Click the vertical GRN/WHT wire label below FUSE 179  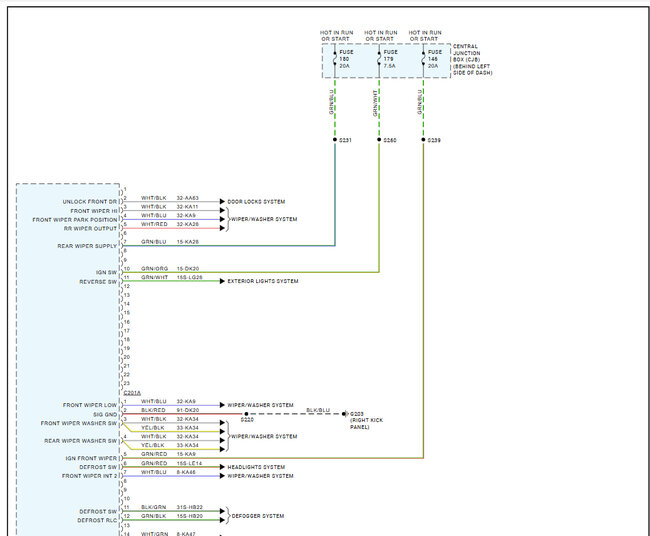coord(375,103)
